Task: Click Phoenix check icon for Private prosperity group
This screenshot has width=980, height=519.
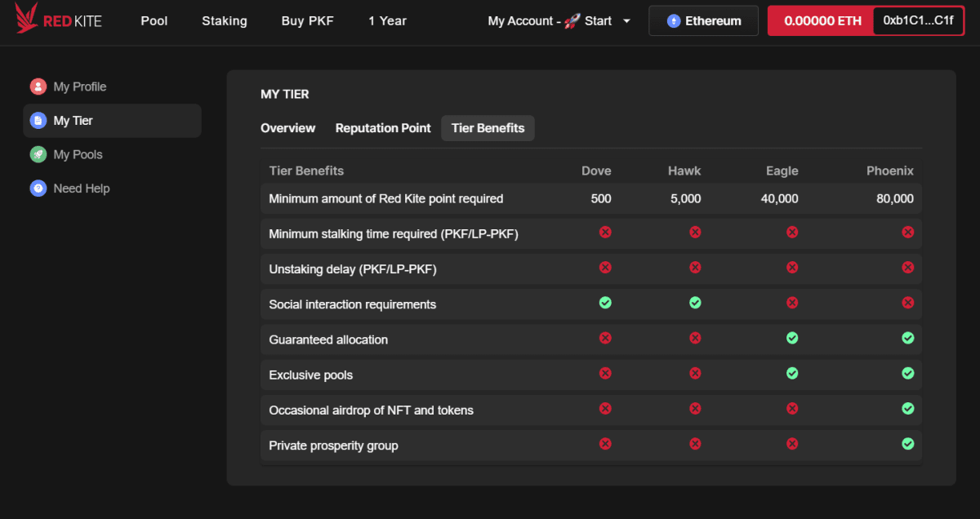Action: click(907, 444)
